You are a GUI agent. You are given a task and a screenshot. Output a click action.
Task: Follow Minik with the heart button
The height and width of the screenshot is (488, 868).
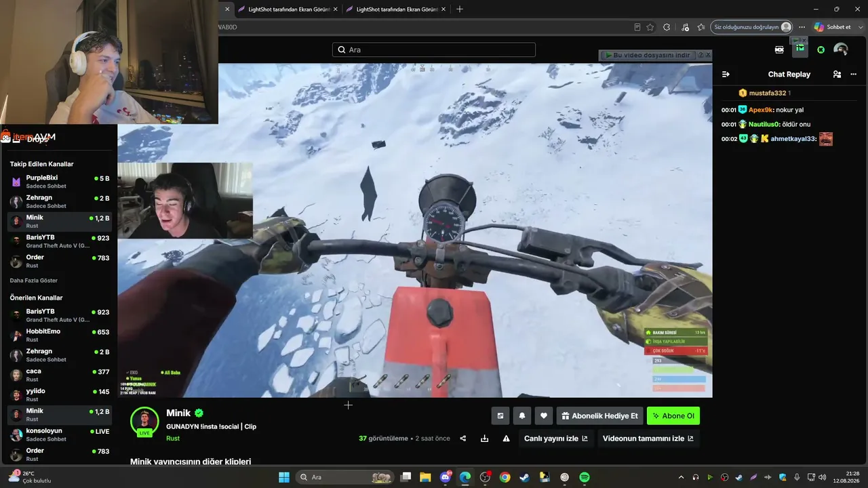coord(544,415)
